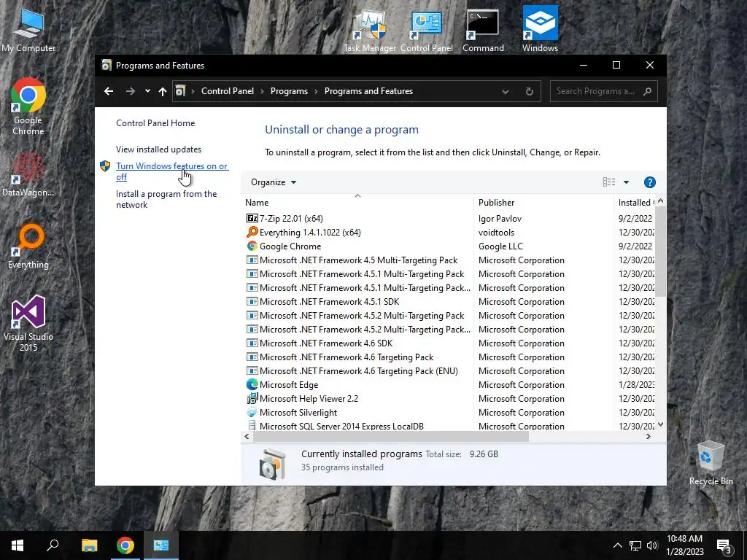Viewport: 747px width, 560px height.
Task: Select the Everything 1.4.1.1022 program icon
Action: click(x=252, y=232)
